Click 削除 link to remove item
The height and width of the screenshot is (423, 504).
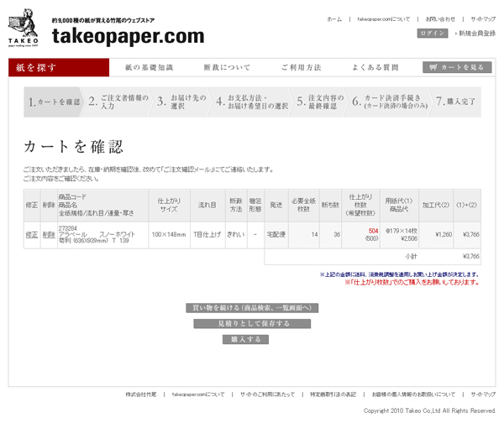coord(48,236)
